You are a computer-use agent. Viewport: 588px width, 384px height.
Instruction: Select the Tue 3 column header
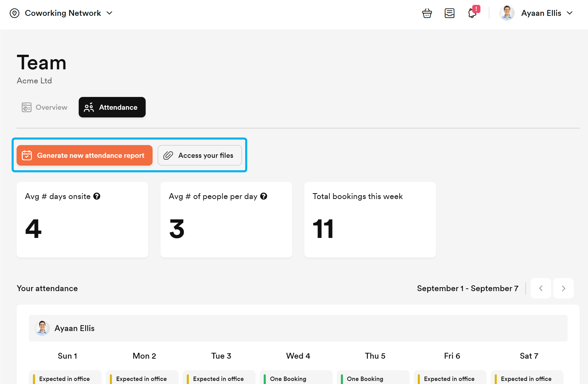(x=221, y=356)
